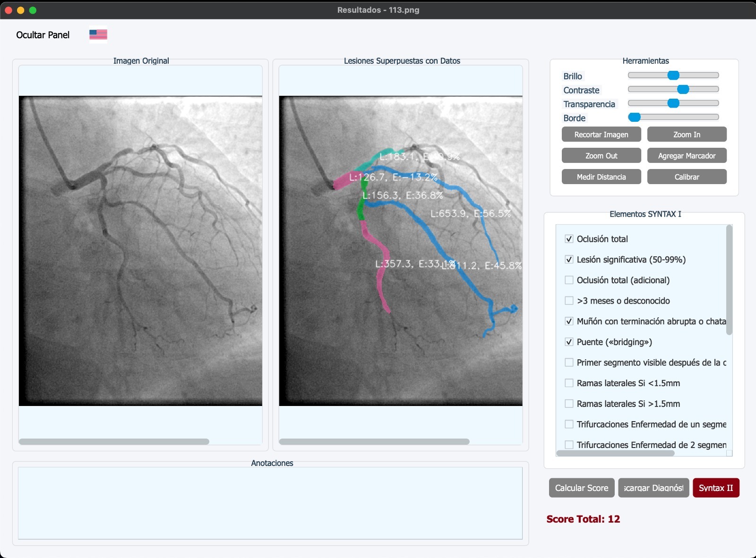756x558 pixels.
Task: Select the Agregar Marcador tool
Action: pos(687,156)
